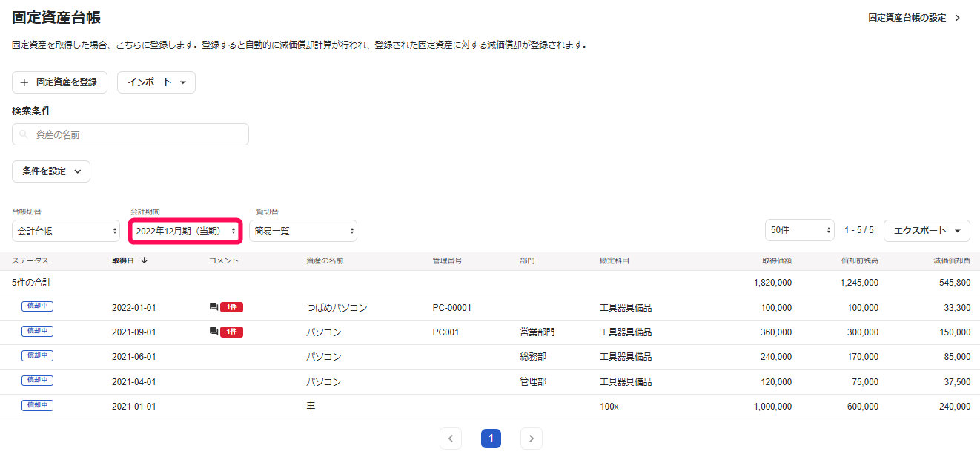Open the 車 asset row

490,407
